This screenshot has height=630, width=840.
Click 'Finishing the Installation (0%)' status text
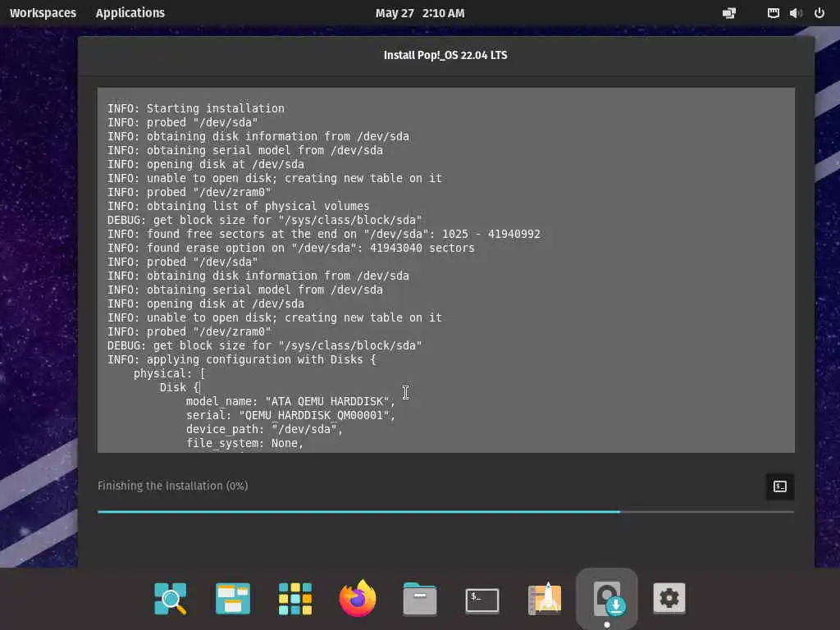[172, 486]
